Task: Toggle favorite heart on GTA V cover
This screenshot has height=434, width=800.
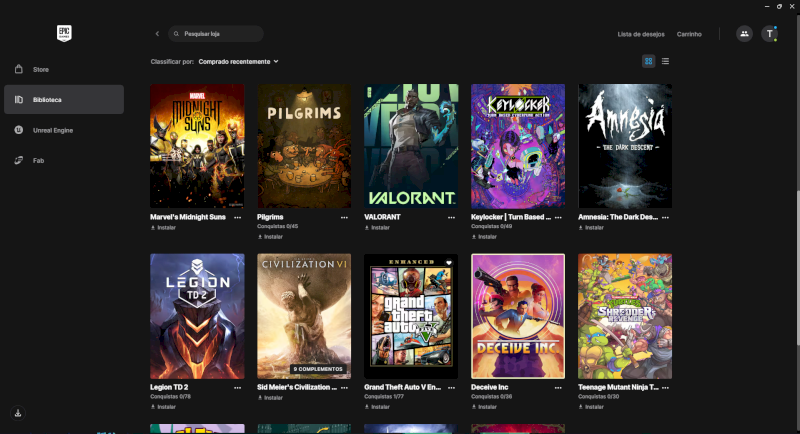Action: [x=449, y=263]
